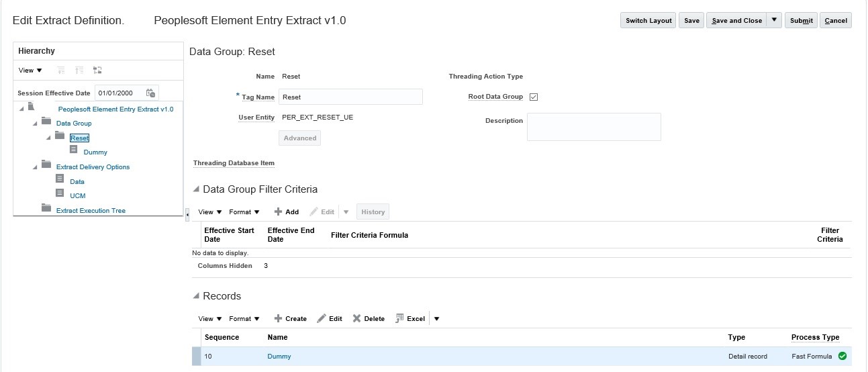The height and width of the screenshot is (372, 868).
Task: Click the Extract Delivery Options folder icon
Action: 46,165
